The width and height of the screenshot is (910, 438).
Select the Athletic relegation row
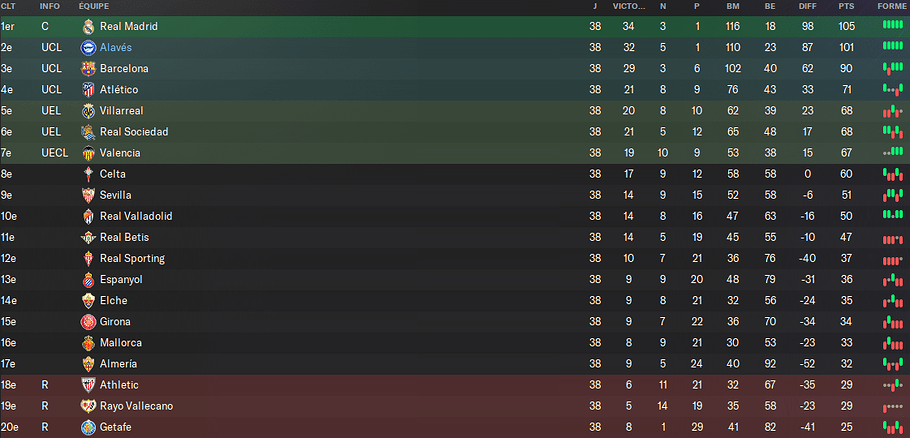point(455,385)
